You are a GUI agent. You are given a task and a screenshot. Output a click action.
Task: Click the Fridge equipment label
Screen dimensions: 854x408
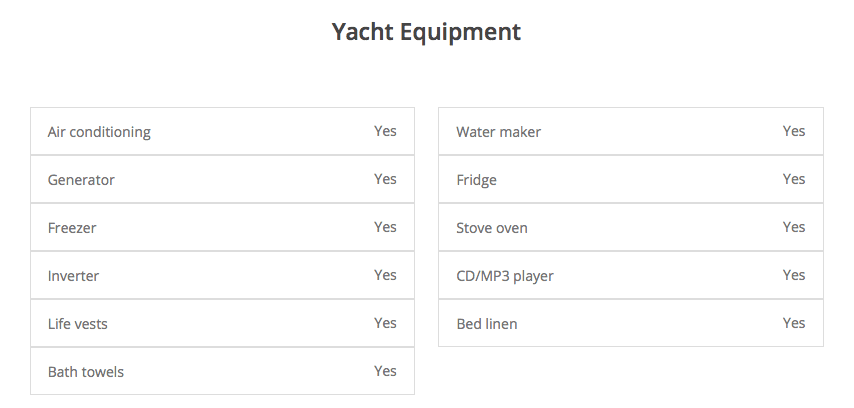tap(476, 180)
